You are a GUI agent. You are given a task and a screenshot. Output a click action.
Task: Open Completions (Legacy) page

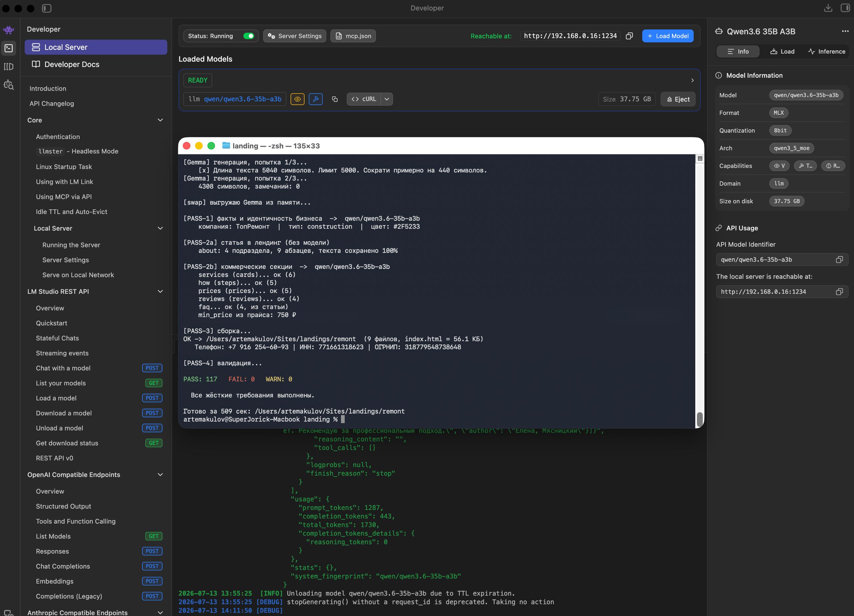coord(99,596)
